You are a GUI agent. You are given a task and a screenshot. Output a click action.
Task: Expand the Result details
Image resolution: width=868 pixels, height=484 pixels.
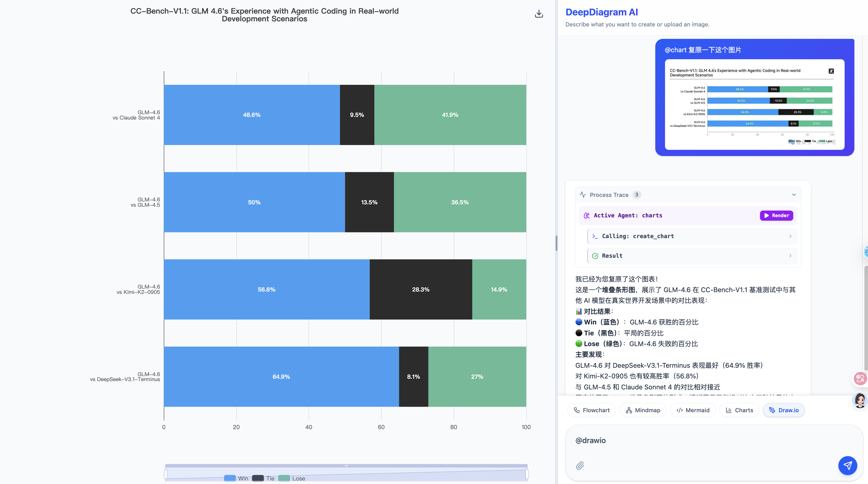[791, 256]
